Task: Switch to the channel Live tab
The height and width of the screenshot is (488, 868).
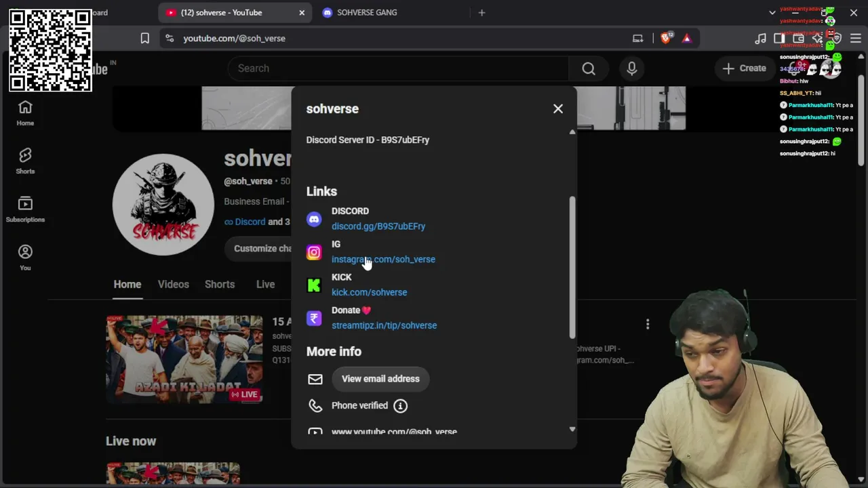Action: pos(265,285)
